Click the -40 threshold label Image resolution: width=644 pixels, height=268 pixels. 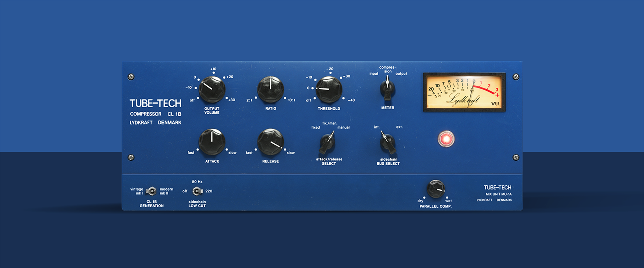351,100
